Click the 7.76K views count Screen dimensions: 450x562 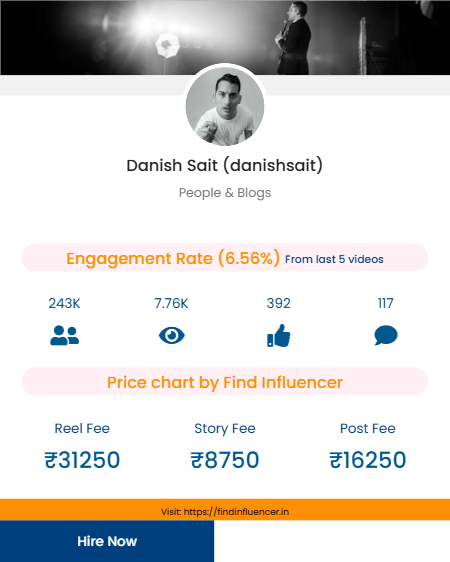tap(171, 304)
